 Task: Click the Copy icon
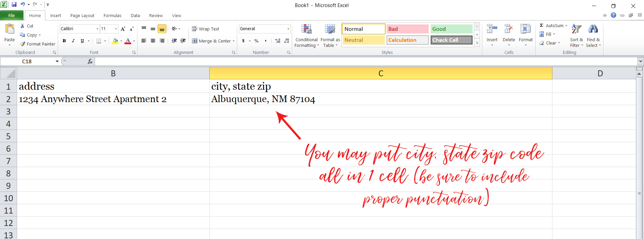(x=22, y=35)
